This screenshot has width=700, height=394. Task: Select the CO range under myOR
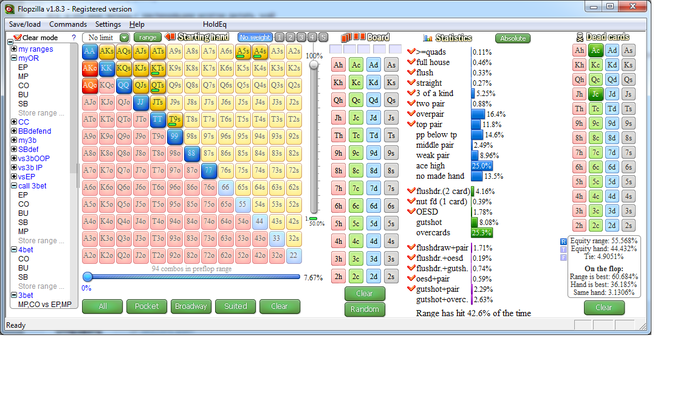pos(24,85)
